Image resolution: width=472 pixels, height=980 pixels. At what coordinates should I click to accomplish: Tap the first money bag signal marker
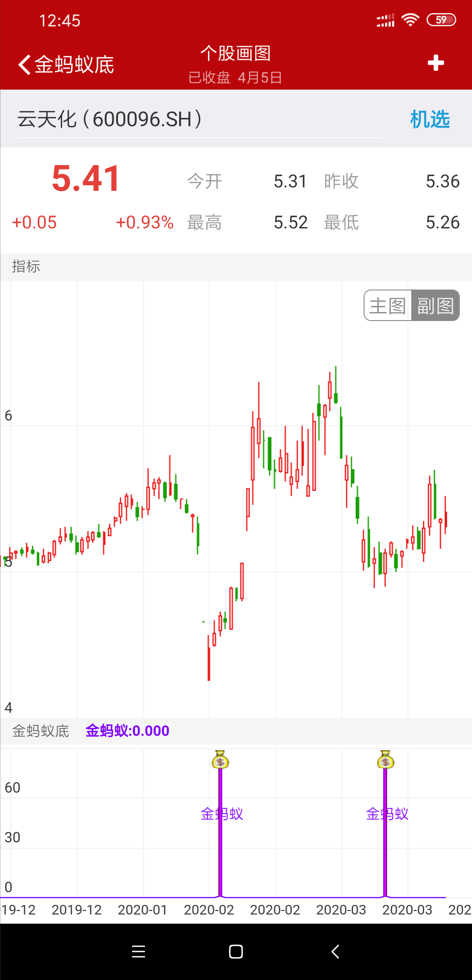coord(220,760)
